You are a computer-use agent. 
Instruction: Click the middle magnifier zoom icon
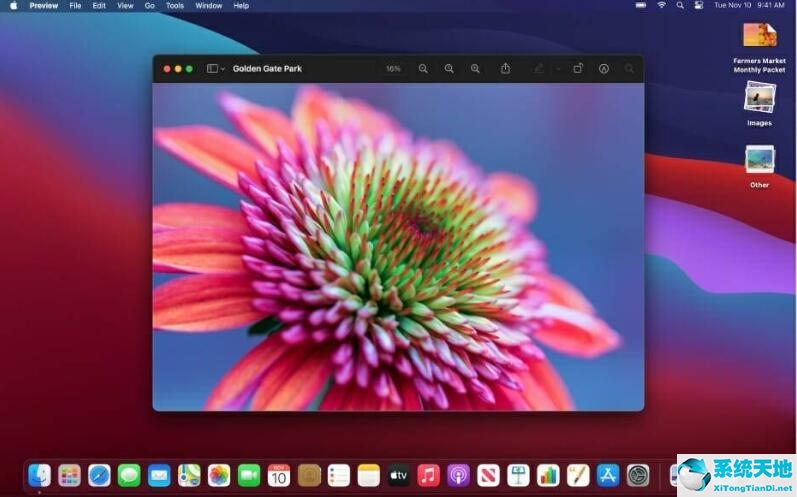(449, 69)
